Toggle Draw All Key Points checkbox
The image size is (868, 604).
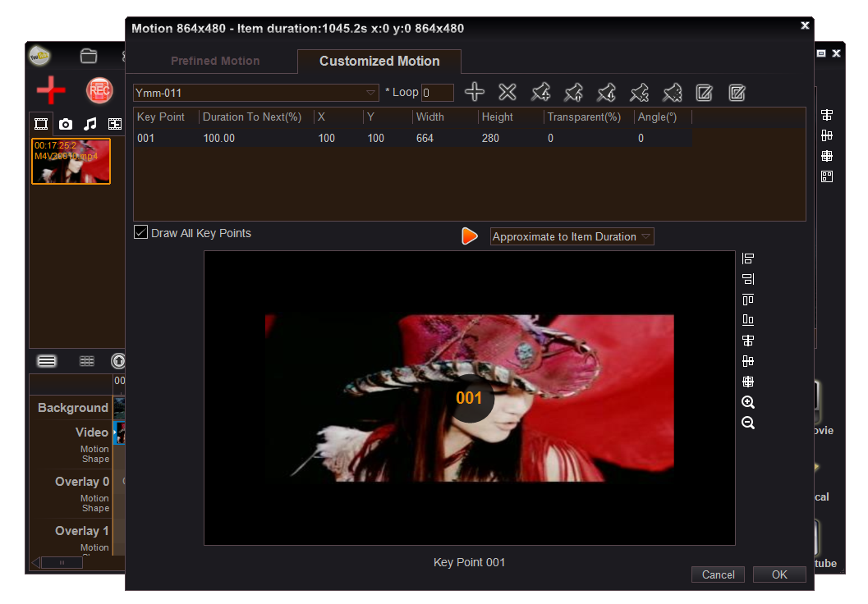[x=140, y=232]
